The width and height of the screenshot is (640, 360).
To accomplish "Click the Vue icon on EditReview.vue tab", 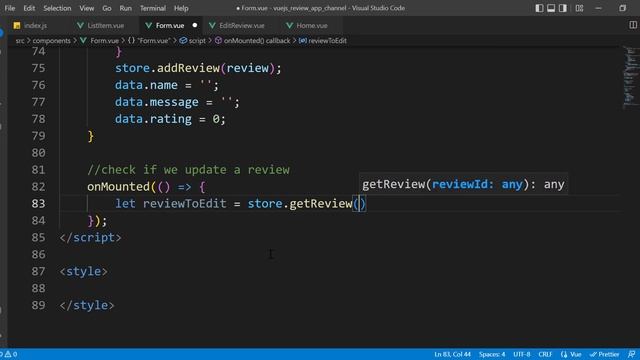I will pos(212,25).
